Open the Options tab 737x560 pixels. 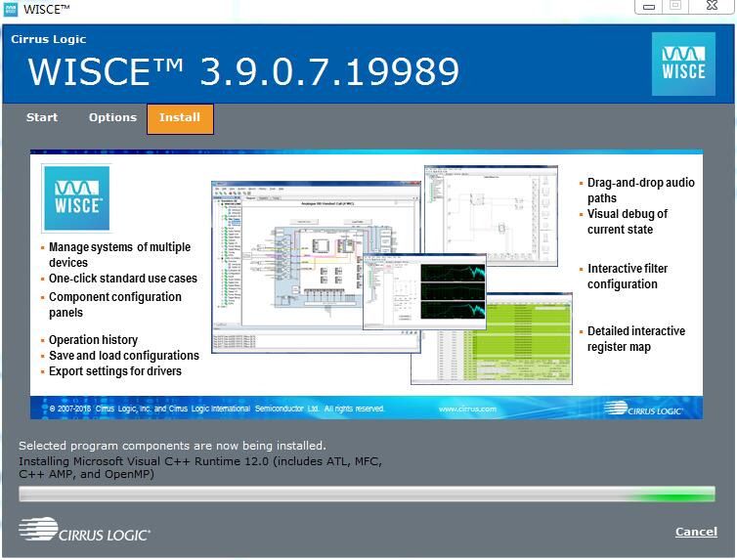tap(112, 118)
